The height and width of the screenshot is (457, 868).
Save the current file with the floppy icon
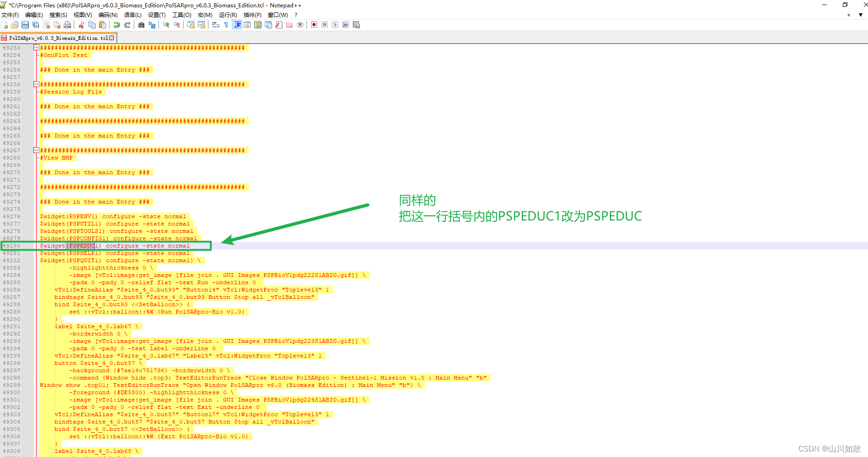click(x=25, y=25)
